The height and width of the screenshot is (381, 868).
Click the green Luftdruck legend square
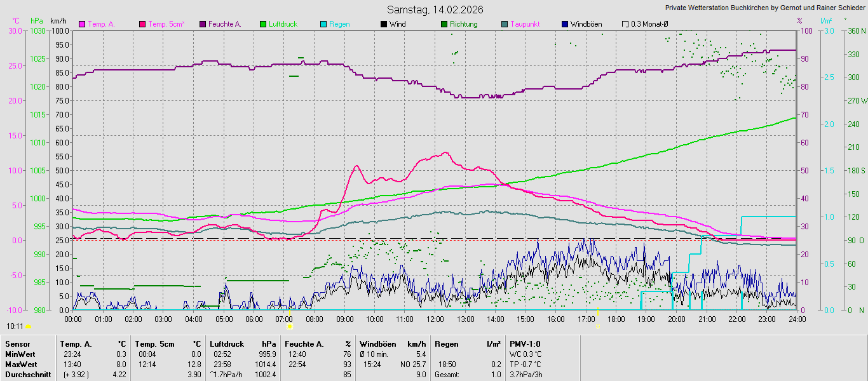click(263, 24)
